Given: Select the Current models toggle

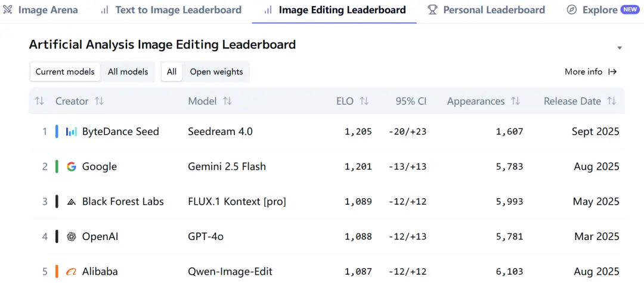Looking at the screenshot, I should click(x=65, y=72).
